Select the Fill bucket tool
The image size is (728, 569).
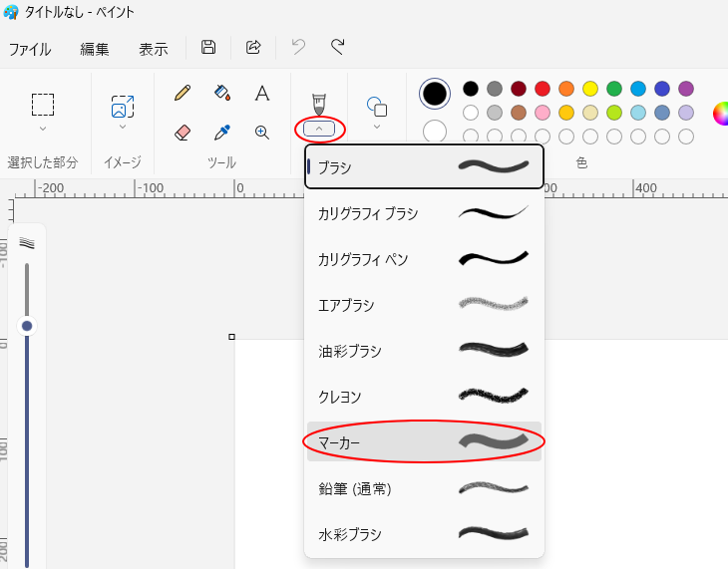[x=222, y=93]
